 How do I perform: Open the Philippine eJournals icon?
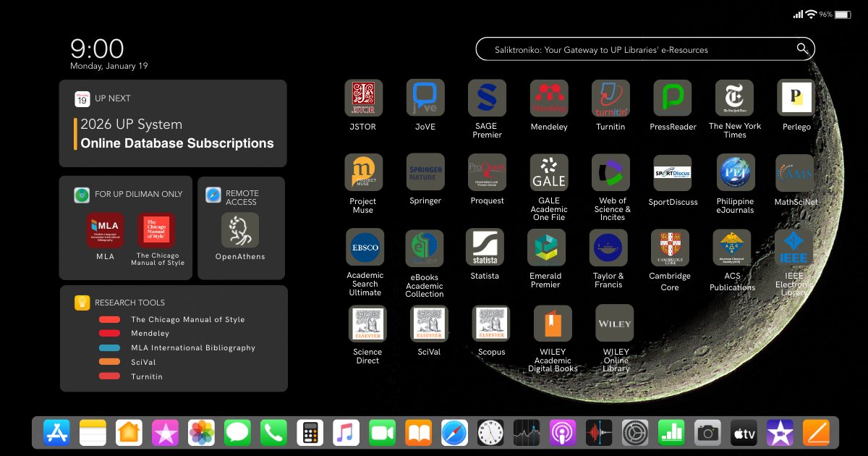[x=736, y=173]
